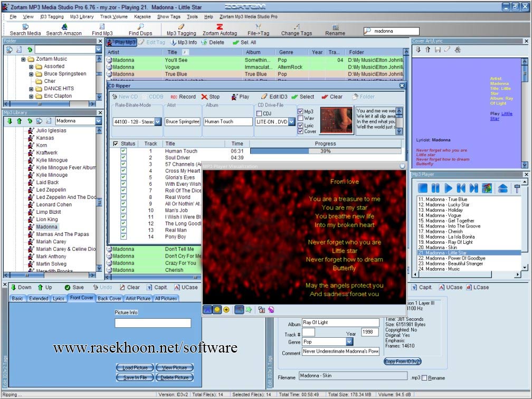This screenshot has width=532, height=399.
Task: Toggle the Rename checkbox beside filename
Action: (x=424, y=378)
